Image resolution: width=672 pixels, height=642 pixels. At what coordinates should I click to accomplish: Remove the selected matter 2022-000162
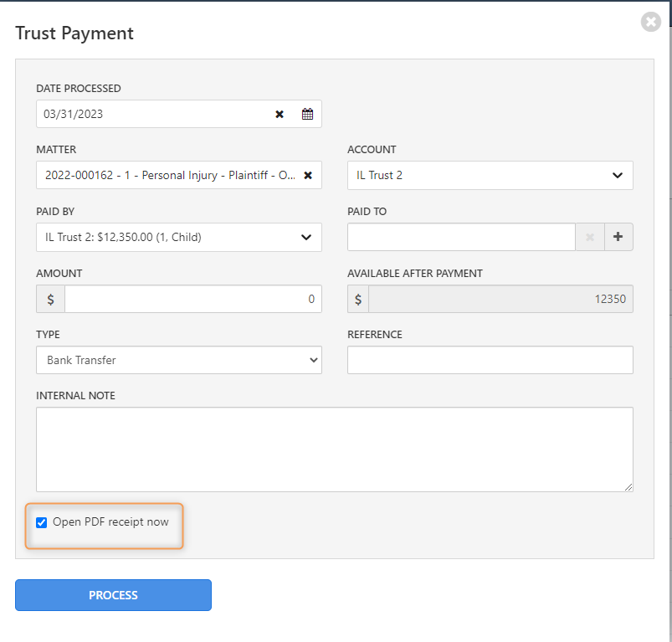coord(307,175)
